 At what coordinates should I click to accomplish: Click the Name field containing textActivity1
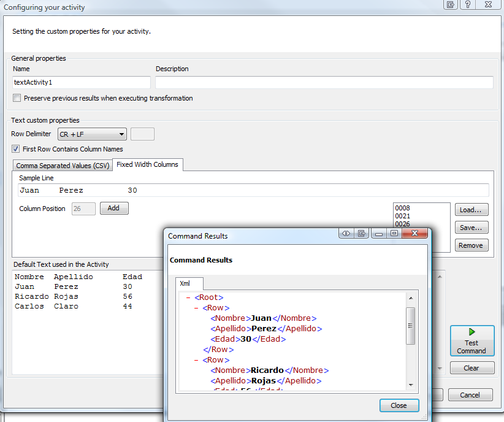pos(82,82)
